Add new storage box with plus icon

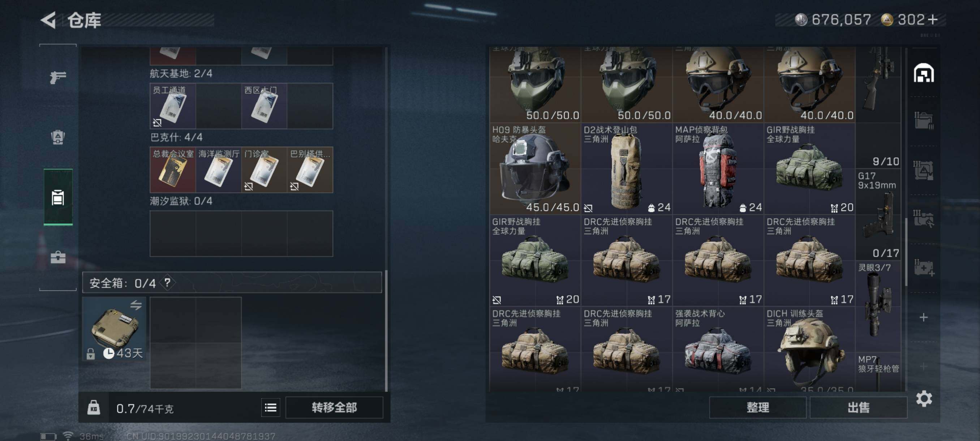pyautogui.click(x=923, y=317)
